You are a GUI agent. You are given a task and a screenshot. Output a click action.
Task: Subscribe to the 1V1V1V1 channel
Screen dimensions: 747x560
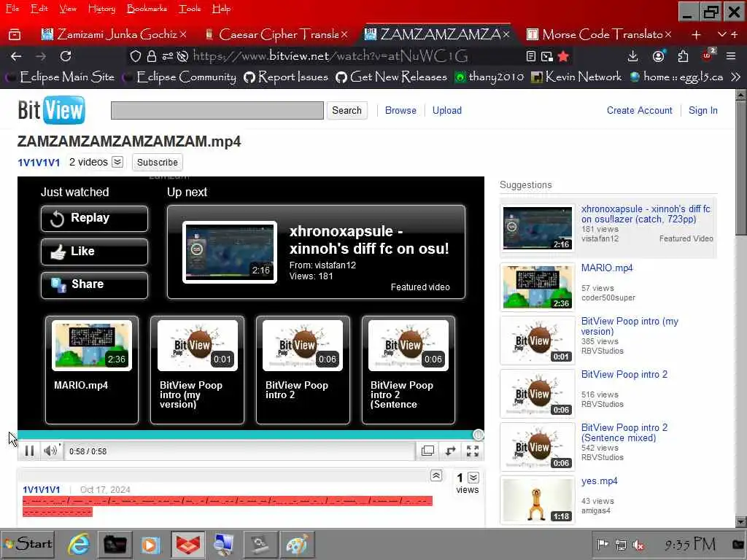[158, 163]
